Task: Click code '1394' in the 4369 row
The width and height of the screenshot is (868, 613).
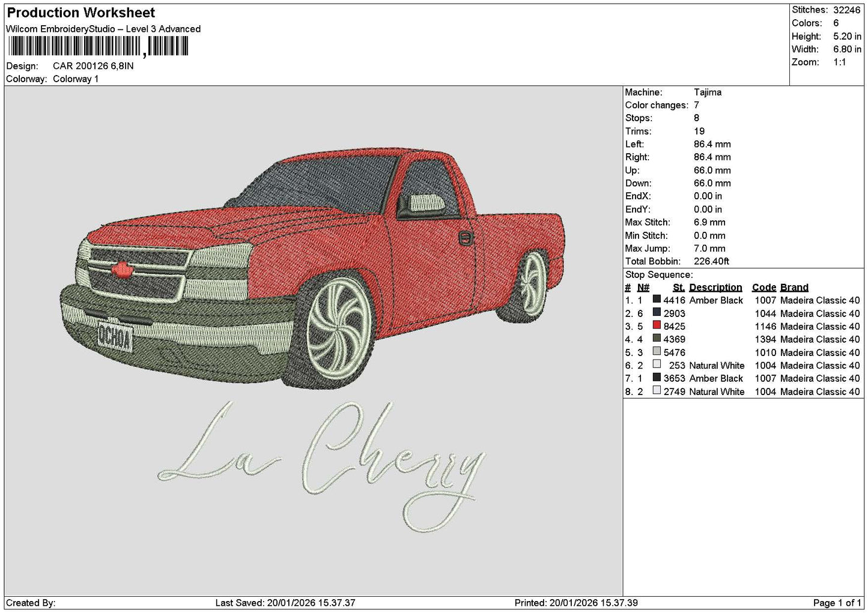Action: 765,339
